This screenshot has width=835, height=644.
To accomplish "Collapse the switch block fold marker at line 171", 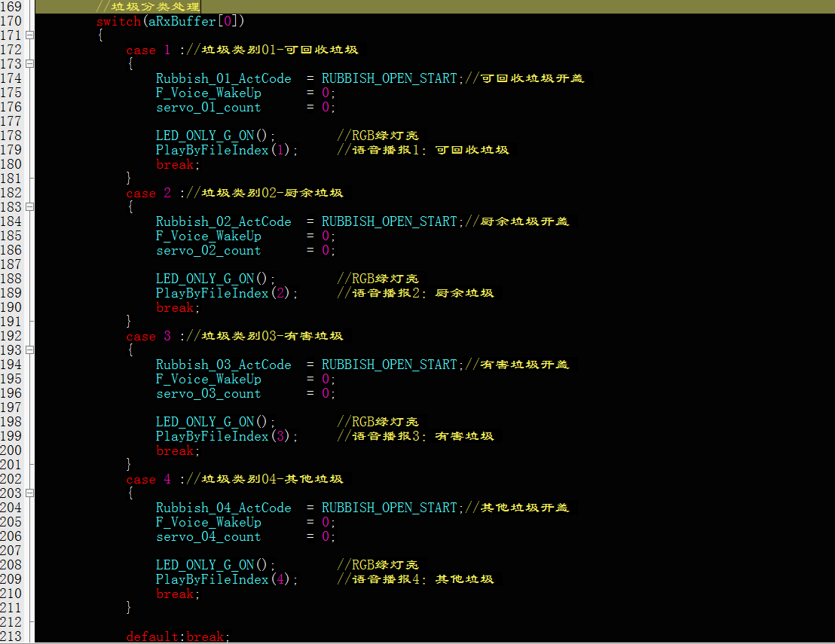I will pos(30,35).
